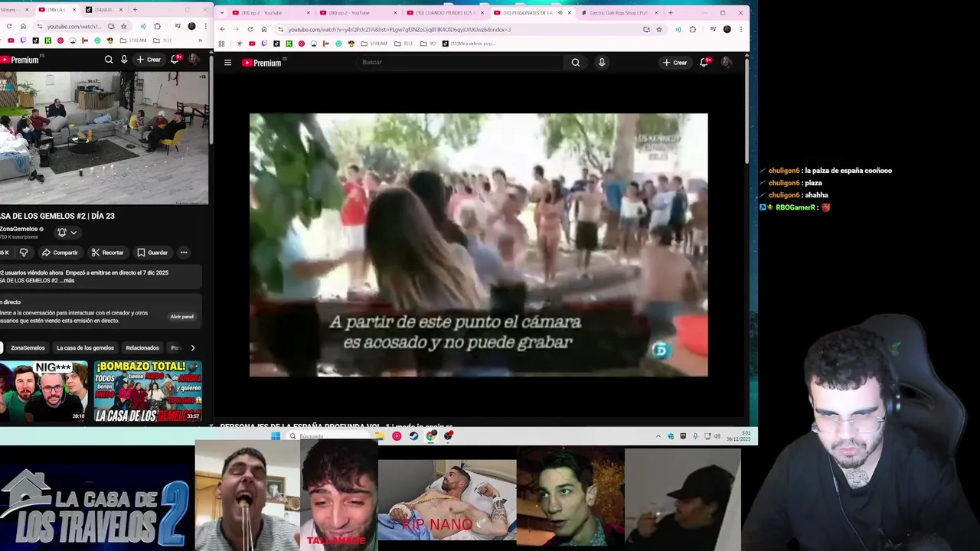Open ZonaGemelos channel name link
Screen dimensions: 980x551
pyautogui.click(x=19, y=229)
